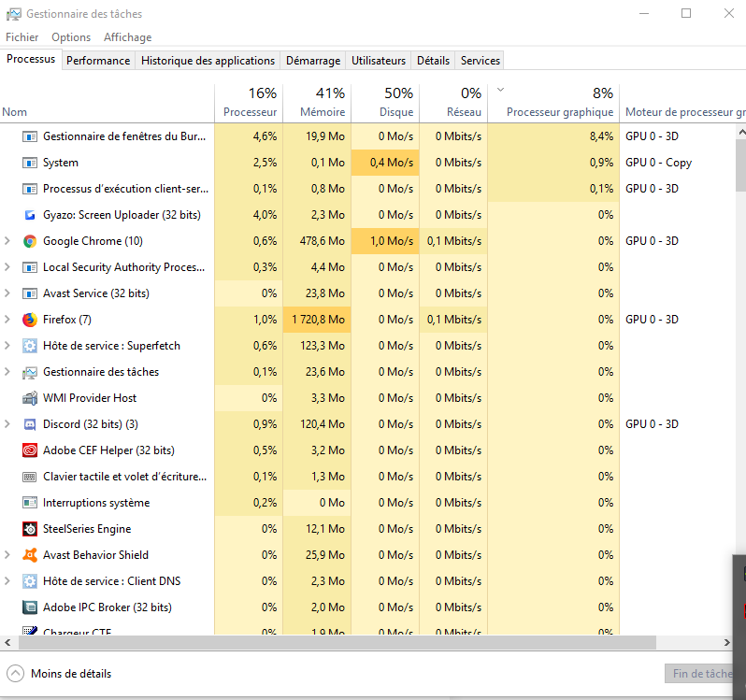Viewport: 746px width, 700px height.
Task: Switch to the Performance tab
Action: (x=98, y=61)
